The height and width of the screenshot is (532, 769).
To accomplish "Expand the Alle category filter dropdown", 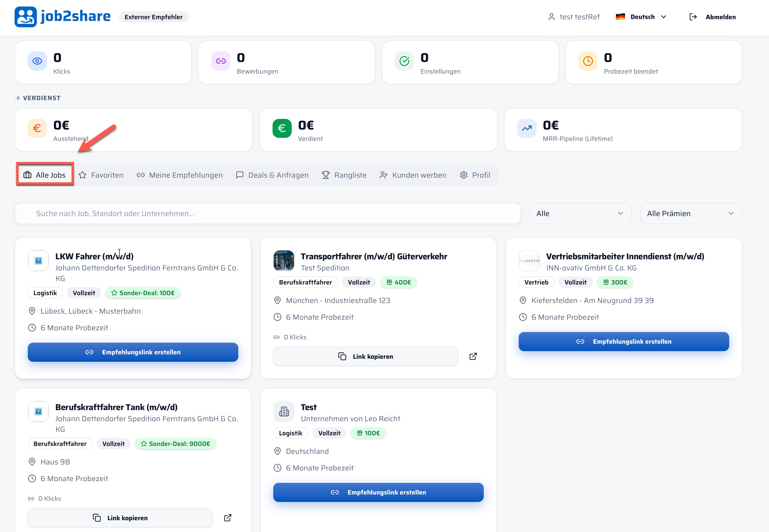I will (580, 213).
